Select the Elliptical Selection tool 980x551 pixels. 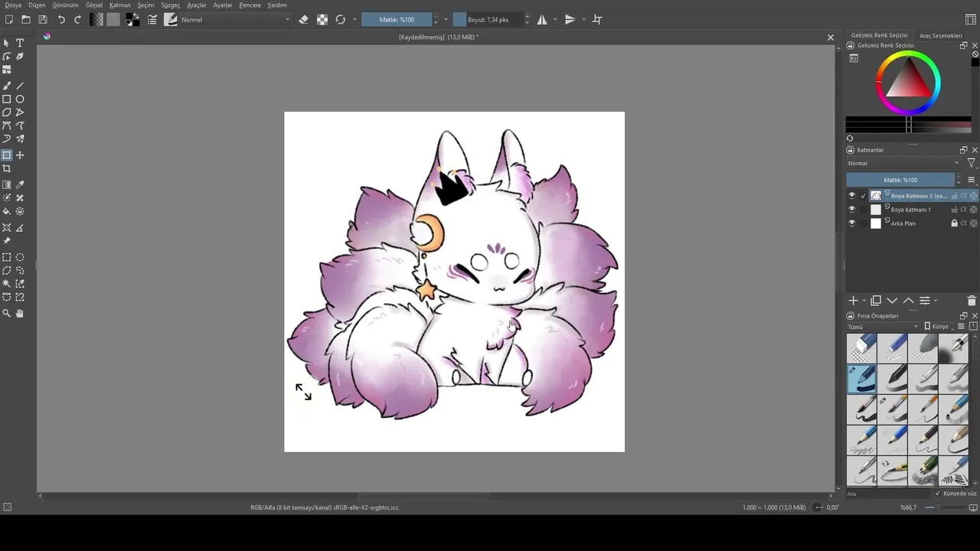[x=20, y=257]
